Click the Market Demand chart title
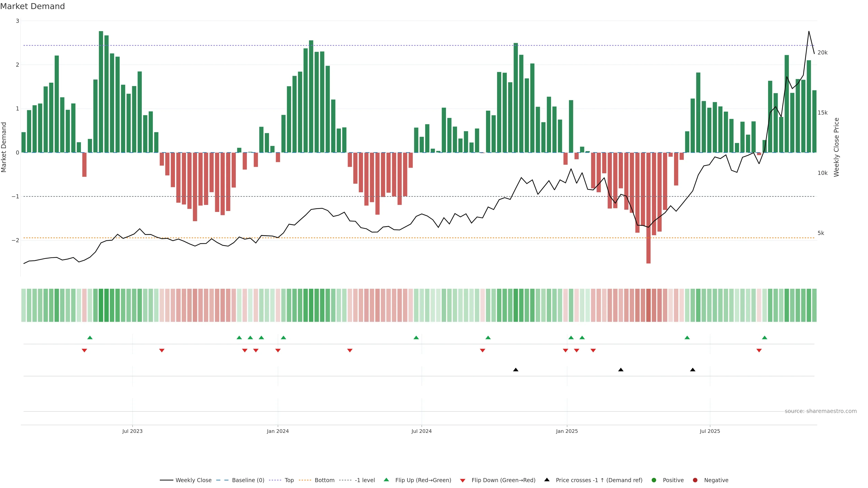868x488 pixels. click(x=32, y=6)
